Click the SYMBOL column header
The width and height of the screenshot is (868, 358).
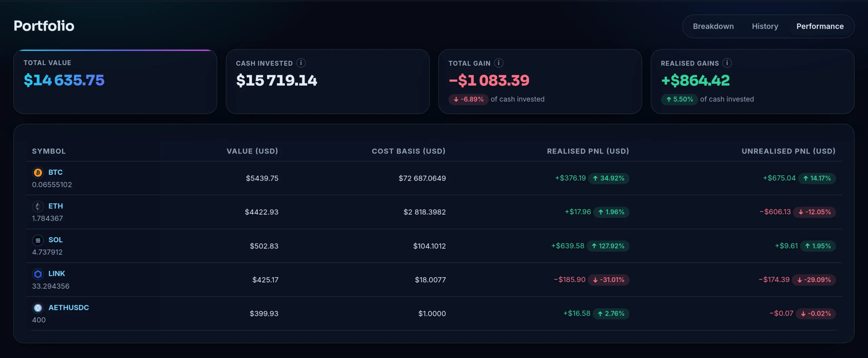[x=49, y=151]
